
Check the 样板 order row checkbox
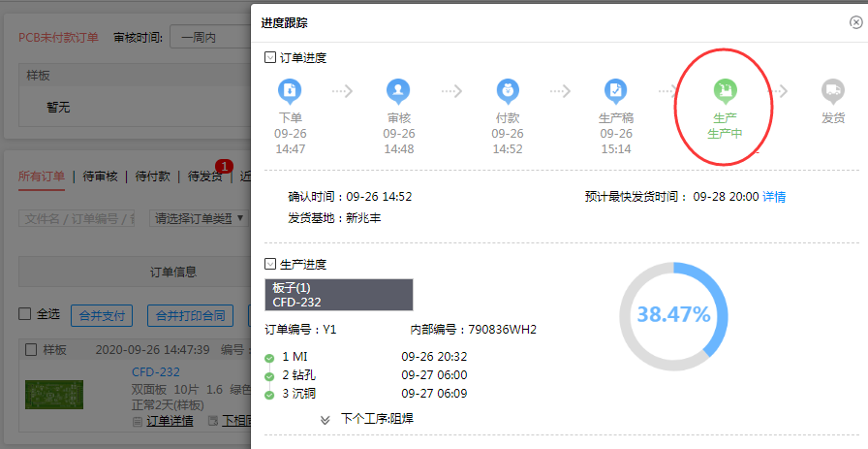[x=31, y=349]
